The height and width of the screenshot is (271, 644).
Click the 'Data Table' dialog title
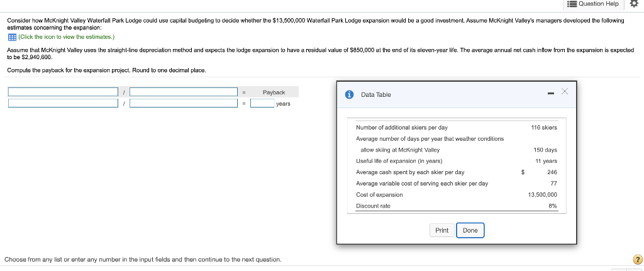coord(376,95)
